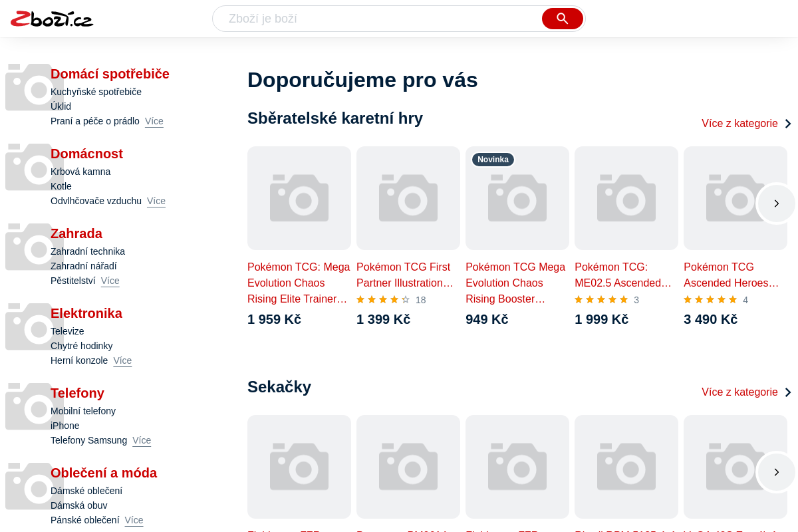Expand Více under Oblečení a móda

(x=134, y=520)
